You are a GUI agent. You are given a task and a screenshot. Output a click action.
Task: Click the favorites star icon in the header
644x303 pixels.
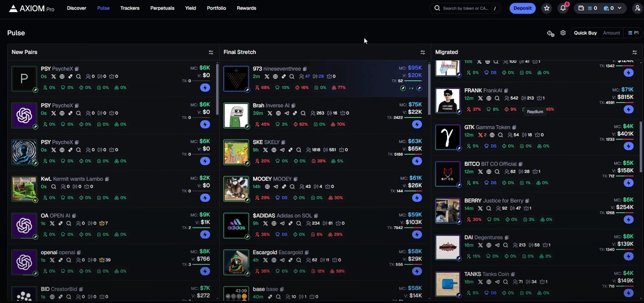(546, 8)
